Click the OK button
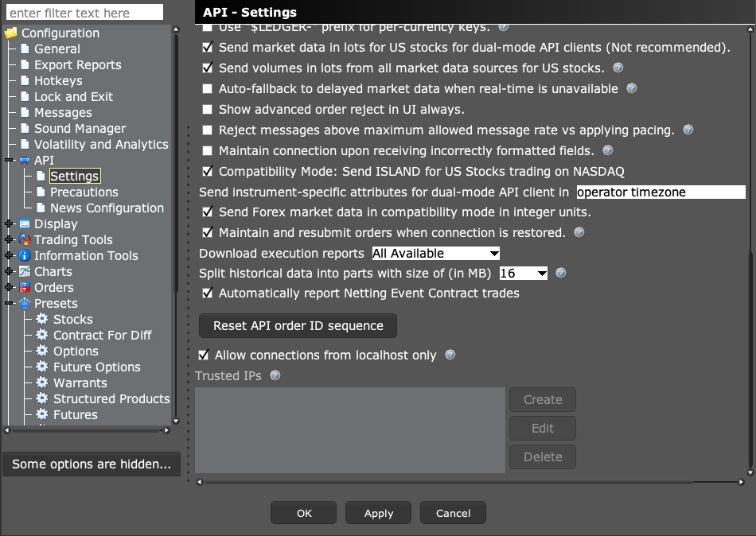The height and width of the screenshot is (536, 756). (x=304, y=513)
